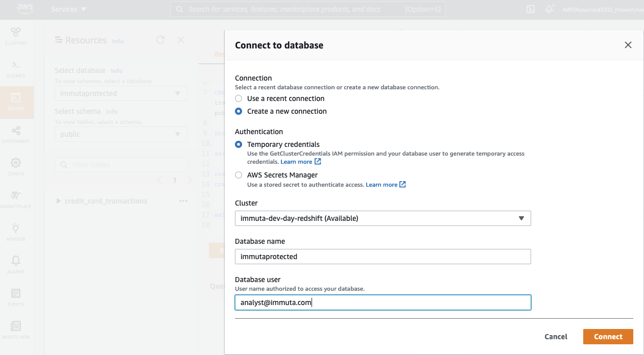
Task: Open Info link next to Select database
Action: click(116, 71)
